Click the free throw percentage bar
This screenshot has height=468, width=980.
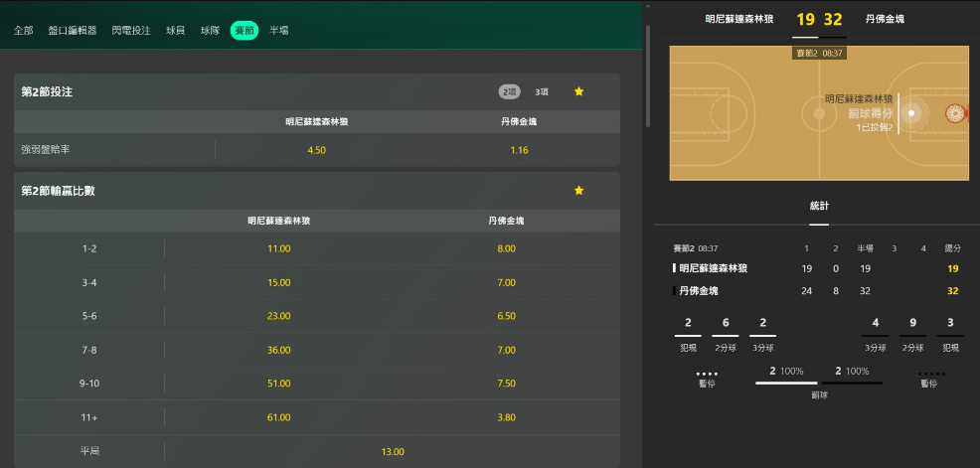pos(819,383)
